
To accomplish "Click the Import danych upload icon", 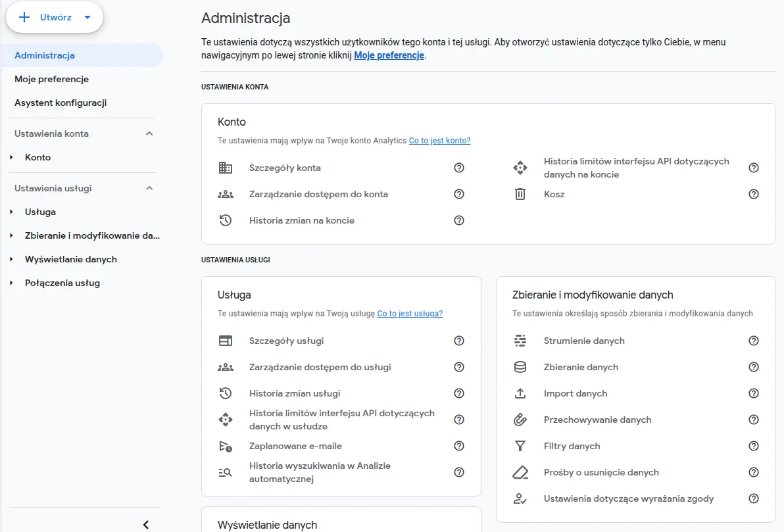I will [520, 393].
